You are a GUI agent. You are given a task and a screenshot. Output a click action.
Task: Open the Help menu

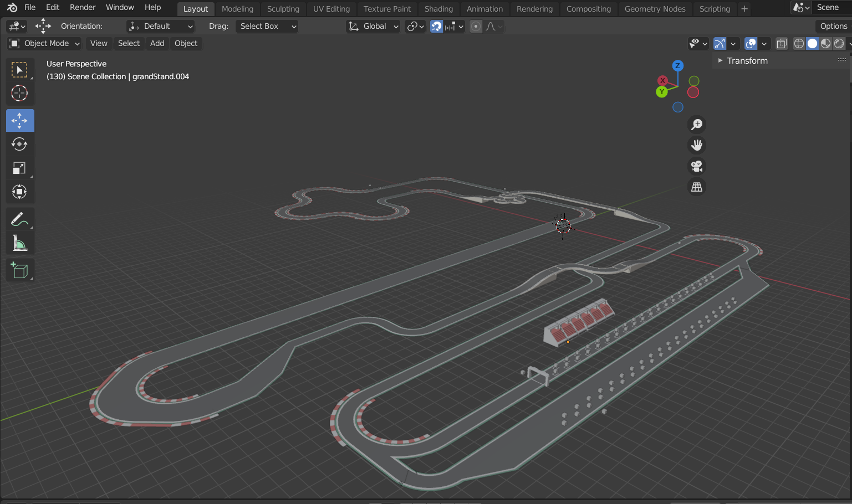coord(153,7)
